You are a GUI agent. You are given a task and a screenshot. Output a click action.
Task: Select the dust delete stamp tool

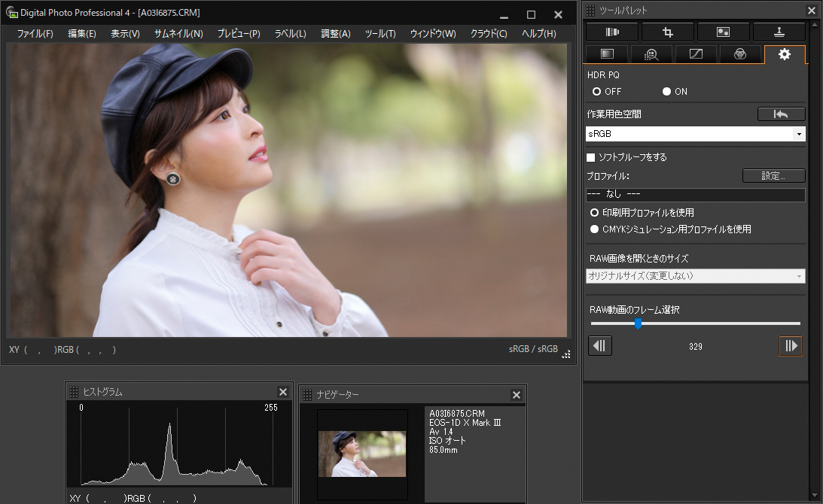point(779,32)
